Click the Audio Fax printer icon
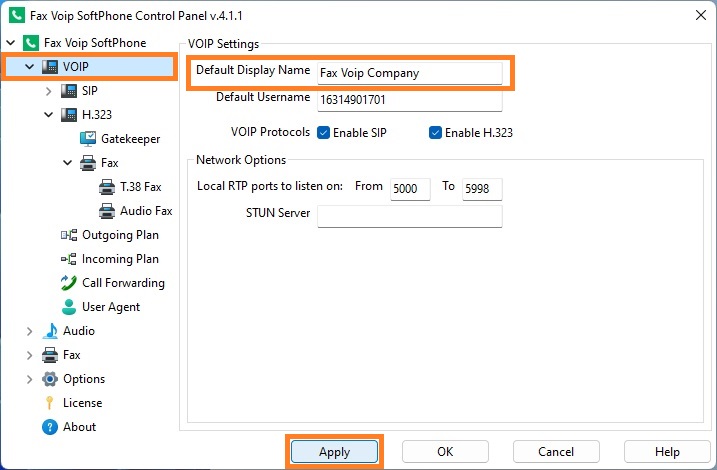This screenshot has width=717, height=470. (107, 211)
